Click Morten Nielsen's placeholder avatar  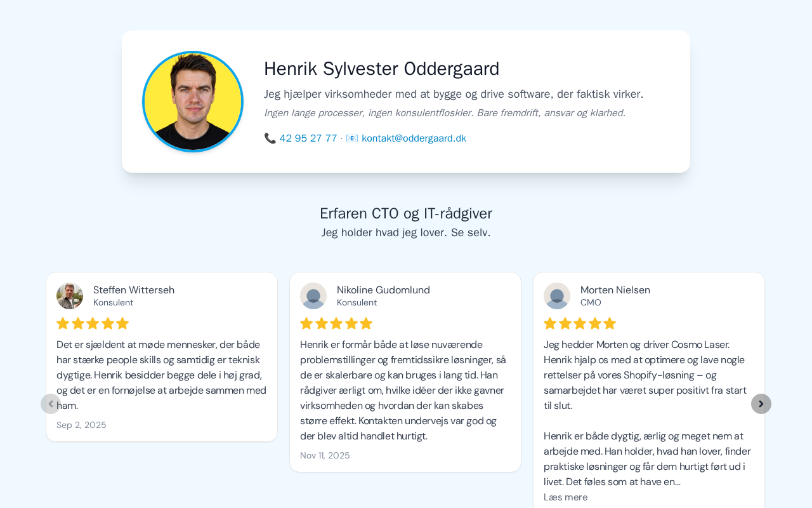click(x=557, y=296)
